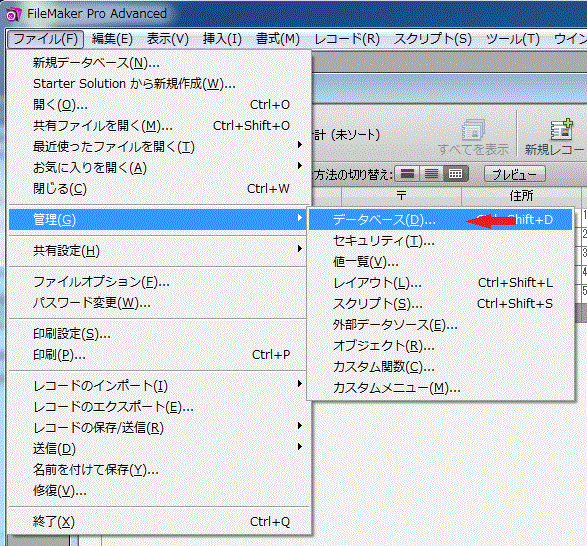
Task: Open the 編集(E) menu
Action: 112,39
